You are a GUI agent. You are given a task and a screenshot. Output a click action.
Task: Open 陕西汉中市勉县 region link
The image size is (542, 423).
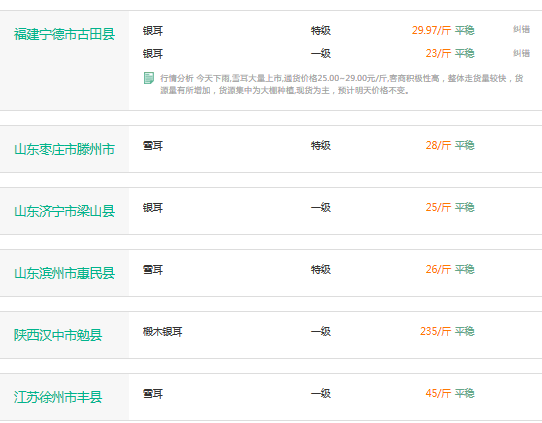click(58, 335)
